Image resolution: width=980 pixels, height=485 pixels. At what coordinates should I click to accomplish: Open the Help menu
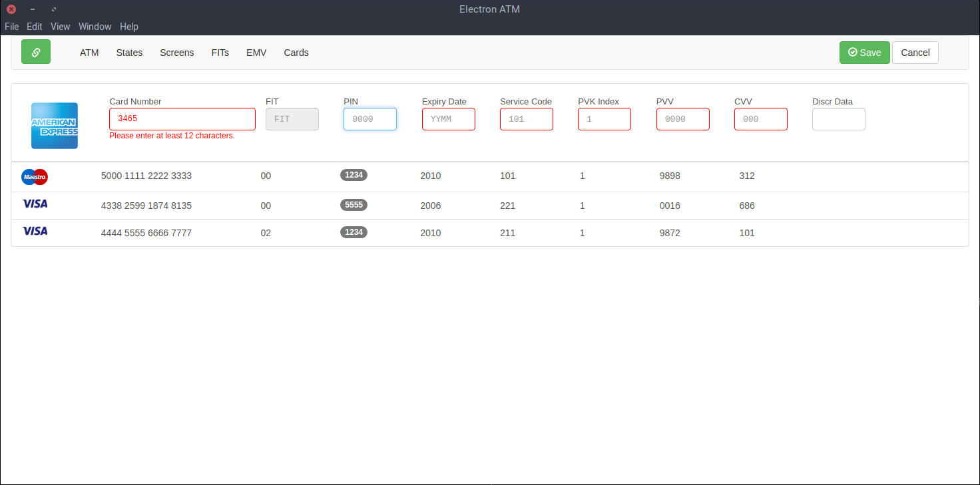coord(129,27)
